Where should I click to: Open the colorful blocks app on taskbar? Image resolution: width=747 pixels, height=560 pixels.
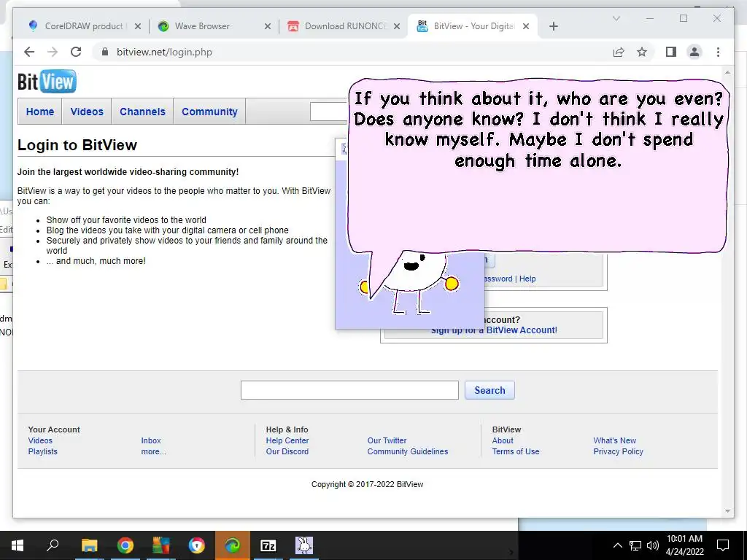pyautogui.click(x=161, y=545)
